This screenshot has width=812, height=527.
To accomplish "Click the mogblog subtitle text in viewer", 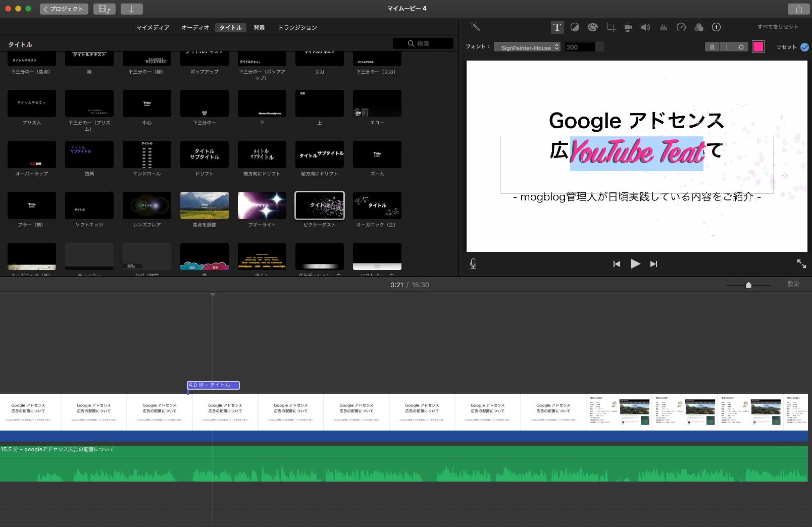I will [637, 197].
